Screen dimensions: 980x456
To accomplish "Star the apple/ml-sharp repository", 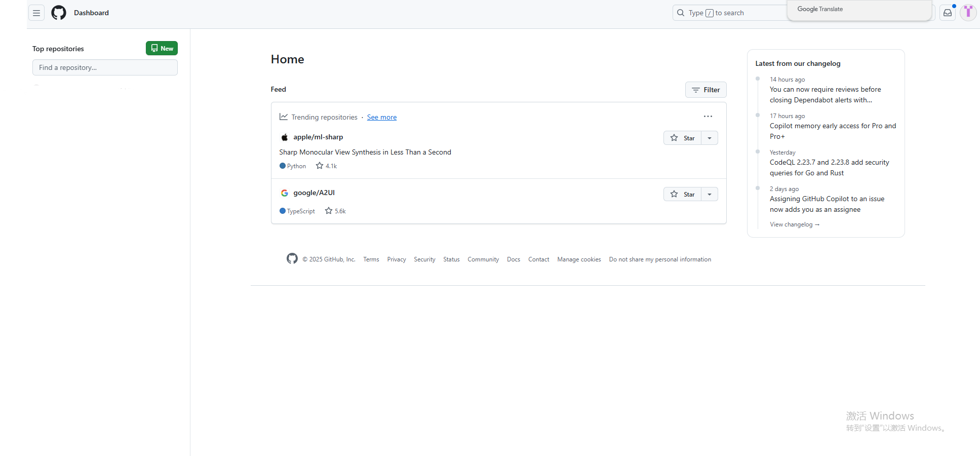I will (x=682, y=138).
